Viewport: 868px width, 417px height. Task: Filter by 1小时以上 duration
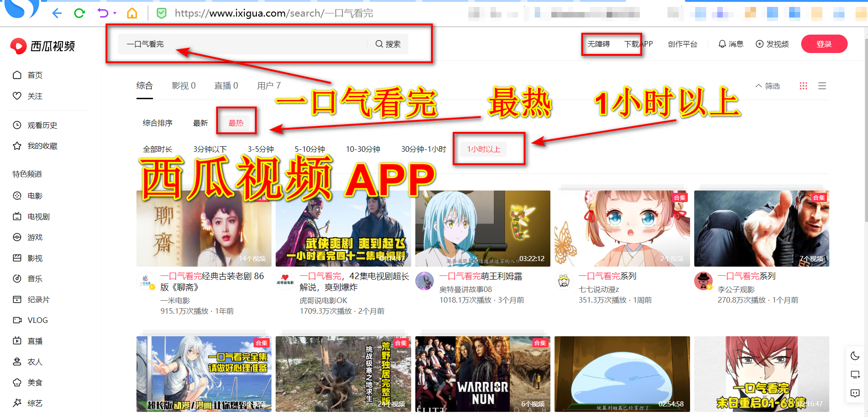484,149
